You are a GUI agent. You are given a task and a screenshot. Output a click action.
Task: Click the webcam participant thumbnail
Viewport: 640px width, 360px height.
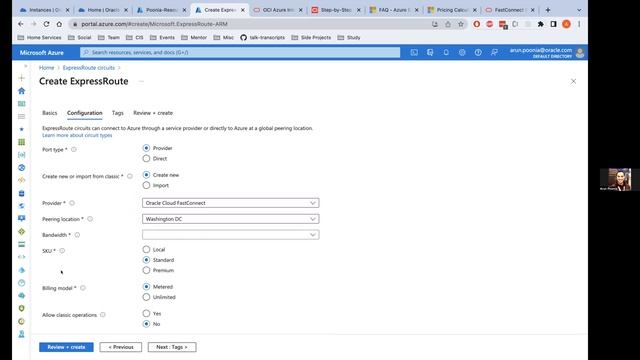[x=616, y=179]
